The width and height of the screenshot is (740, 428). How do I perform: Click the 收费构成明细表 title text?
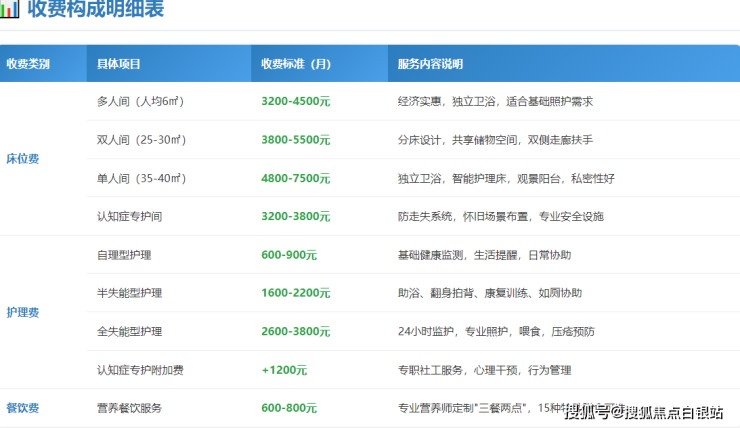[96, 11]
